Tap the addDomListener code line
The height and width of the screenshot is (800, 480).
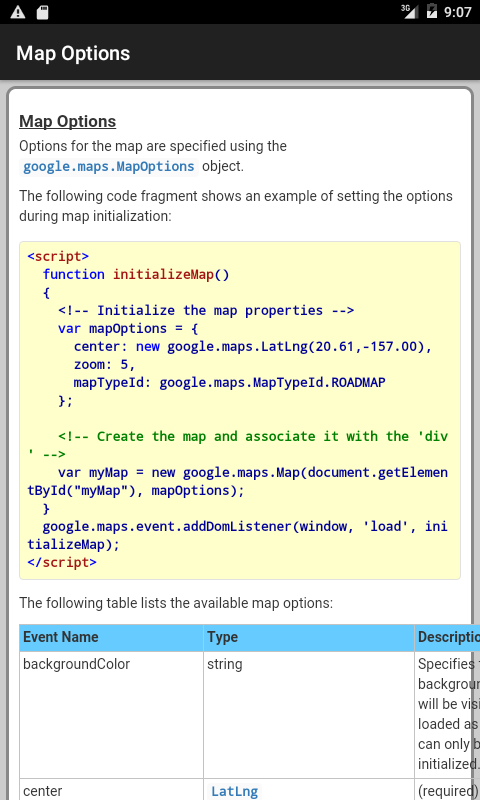[238, 535]
